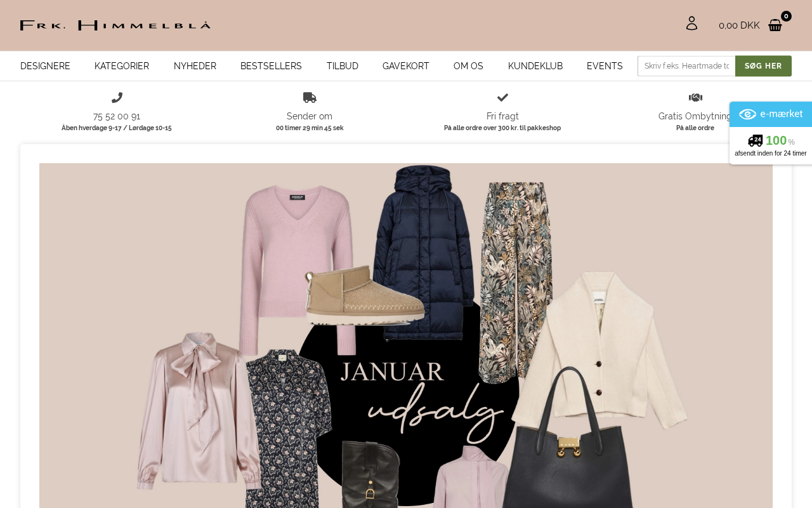Image resolution: width=812 pixels, height=508 pixels.
Task: Open the GAVEKORT page
Action: [406, 66]
